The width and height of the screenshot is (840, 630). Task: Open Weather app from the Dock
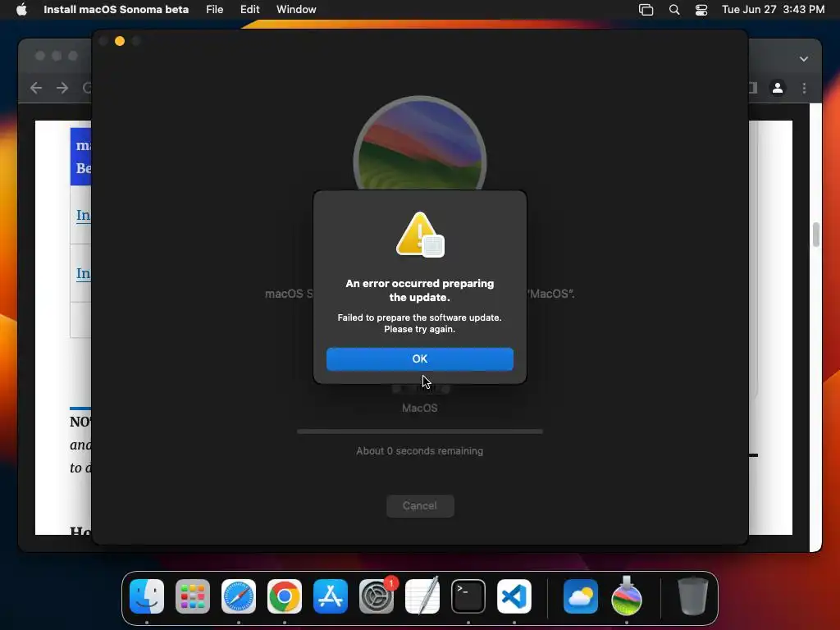tap(581, 596)
